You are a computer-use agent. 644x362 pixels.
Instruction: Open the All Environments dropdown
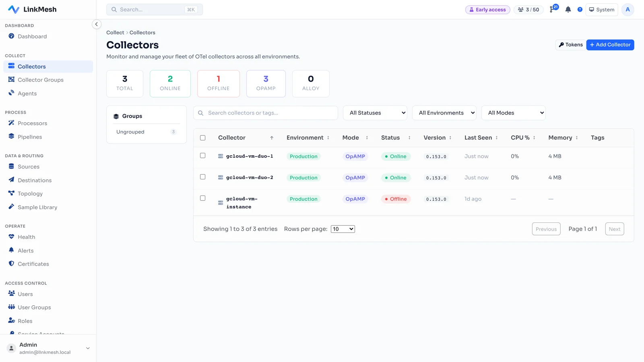click(444, 113)
